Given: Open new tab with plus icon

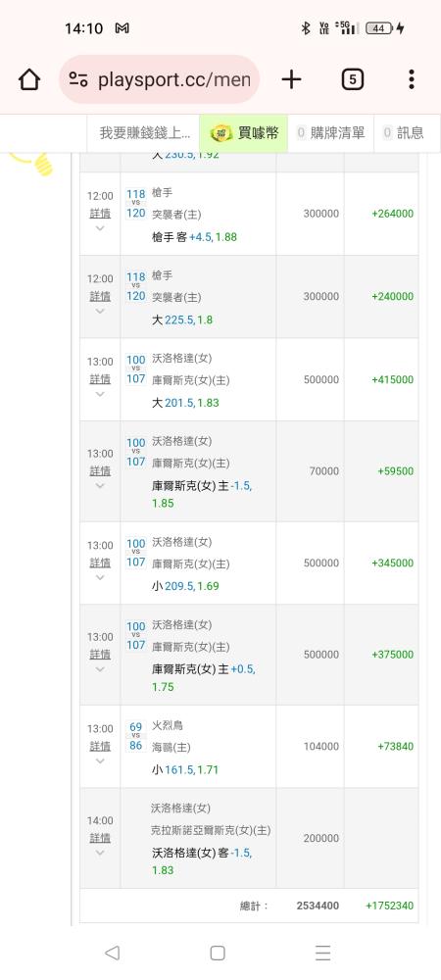Looking at the screenshot, I should tap(291, 79).
